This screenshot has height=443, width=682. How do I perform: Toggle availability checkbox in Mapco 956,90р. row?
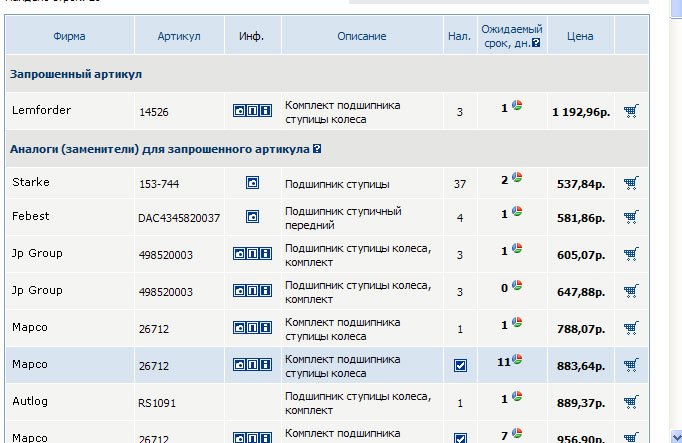[x=460, y=438]
